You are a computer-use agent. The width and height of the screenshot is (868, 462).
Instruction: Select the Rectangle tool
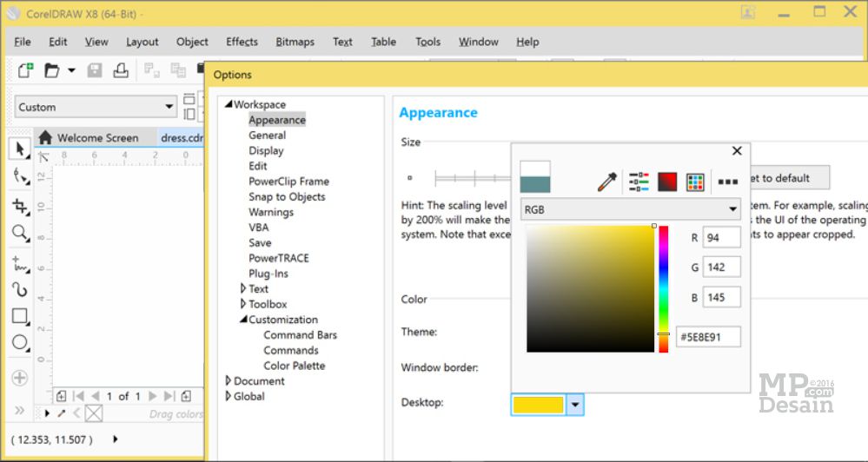20,316
